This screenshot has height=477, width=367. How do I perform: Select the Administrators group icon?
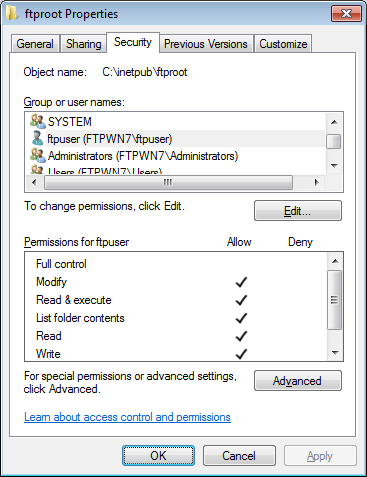click(37, 155)
